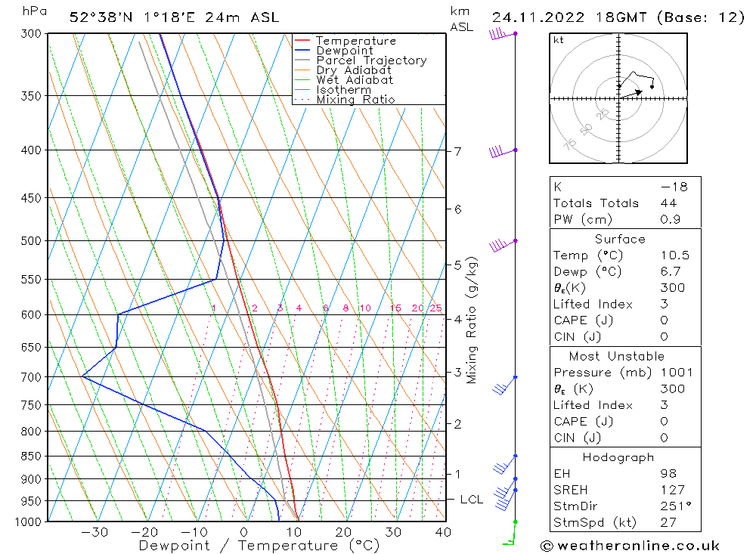Click the 'PW (cm)' value 0.9

670,220
